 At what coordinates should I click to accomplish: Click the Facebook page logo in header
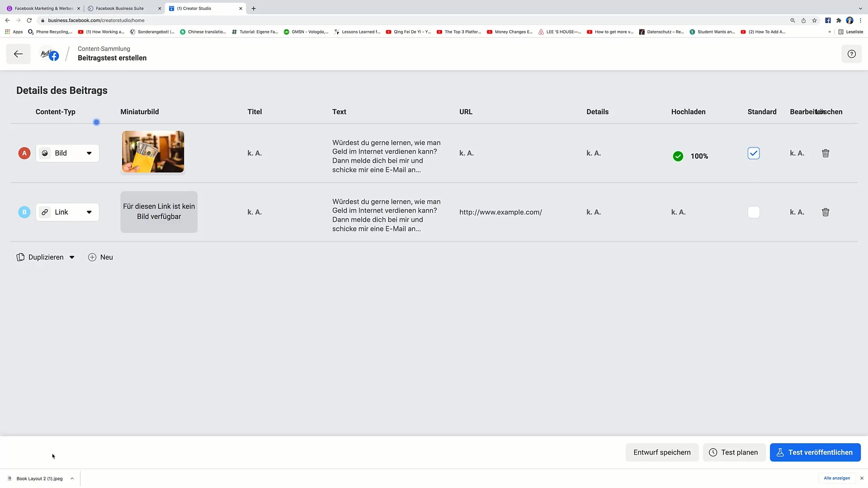click(x=49, y=54)
